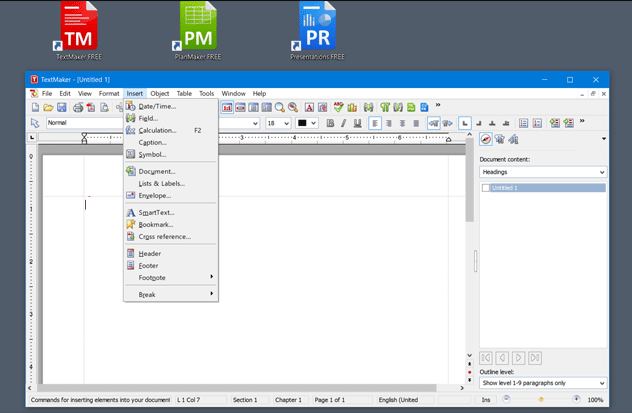Image resolution: width=632 pixels, height=413 pixels.
Task: Open the sidebar options black arrow
Action: (x=604, y=139)
